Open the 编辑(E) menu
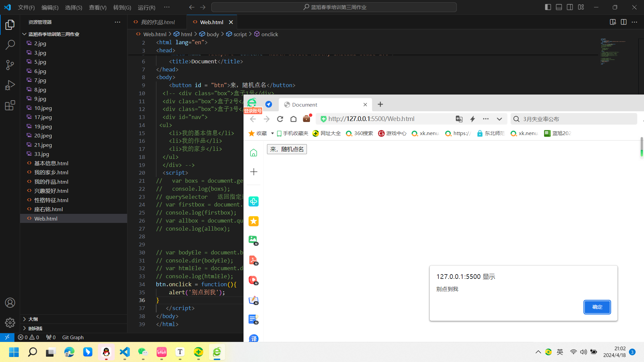The image size is (644, 362). [50, 7]
